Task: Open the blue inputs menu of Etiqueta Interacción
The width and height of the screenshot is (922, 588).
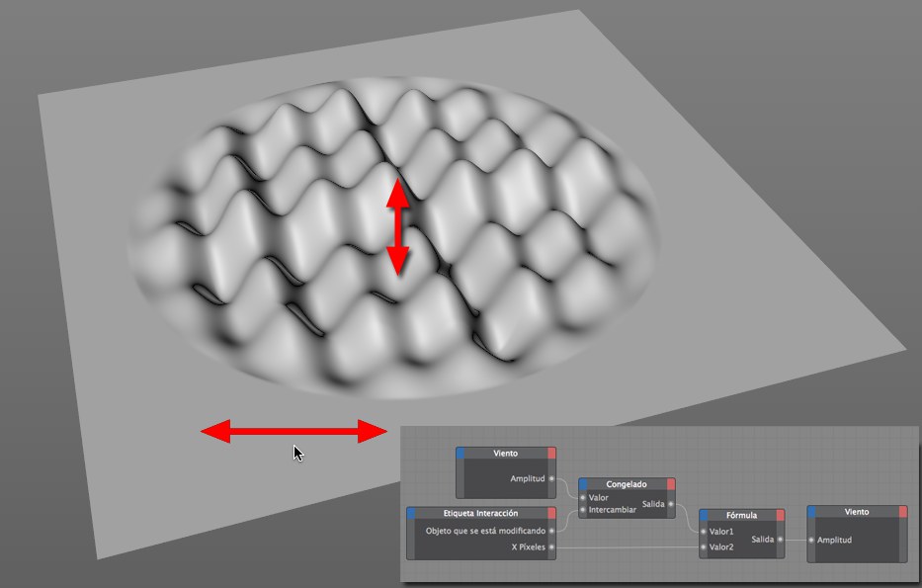Action: pyautogui.click(x=411, y=513)
